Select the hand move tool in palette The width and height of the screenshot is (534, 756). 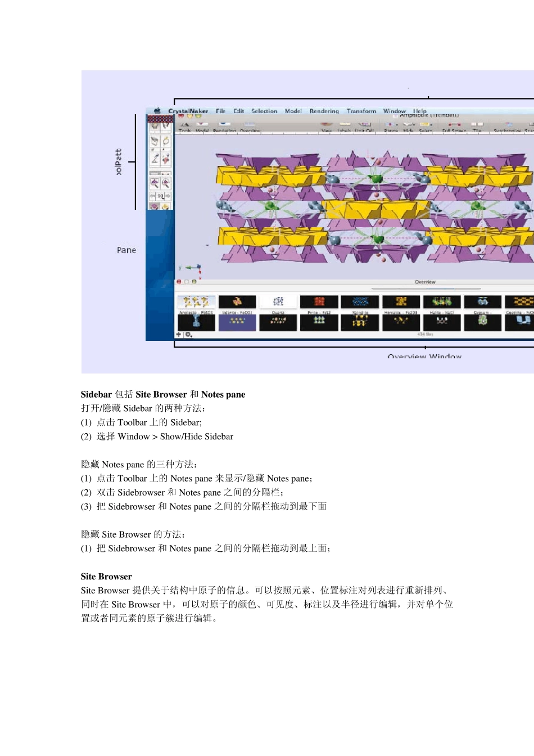155,126
